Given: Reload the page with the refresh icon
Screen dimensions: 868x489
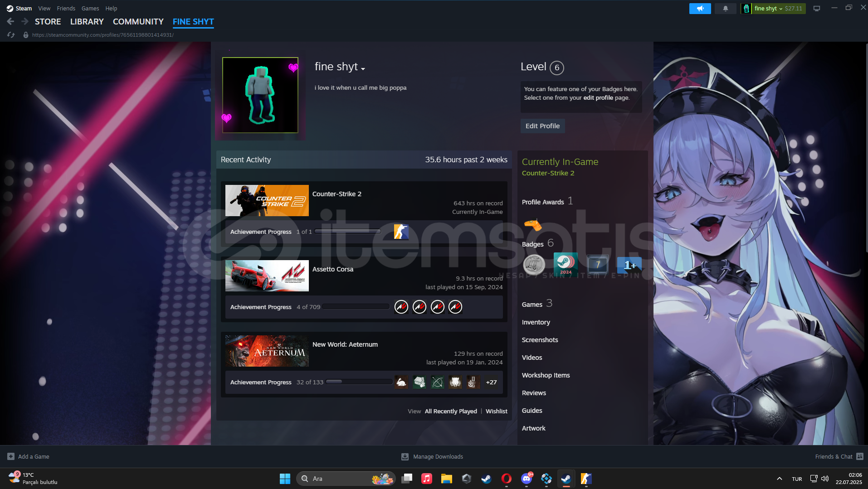Looking at the screenshot, I should click(x=11, y=35).
